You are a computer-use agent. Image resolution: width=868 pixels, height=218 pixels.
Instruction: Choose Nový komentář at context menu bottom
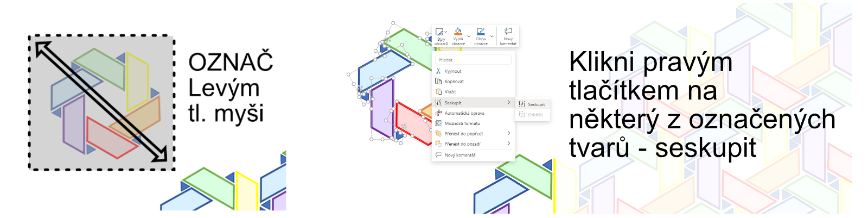pos(459,155)
